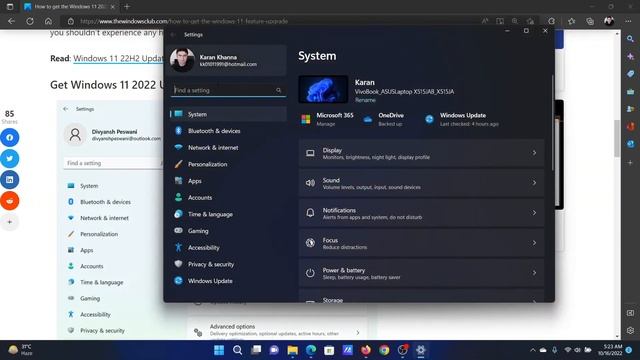640x360 pixels.
Task: Share the article on Twitter
Action: [9, 159]
